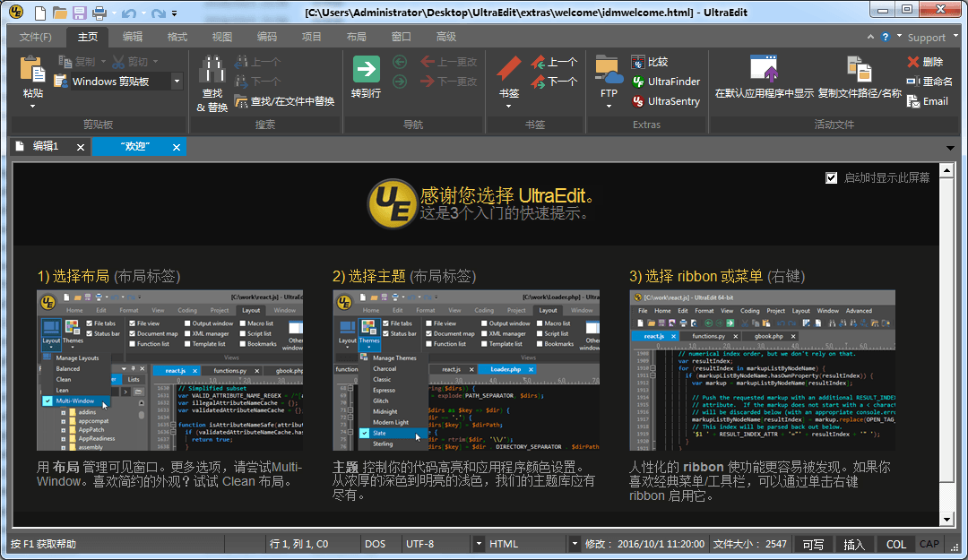Click the Paste (粘贴) clipboard icon
This screenshot has width=968, height=560.
[x=32, y=70]
